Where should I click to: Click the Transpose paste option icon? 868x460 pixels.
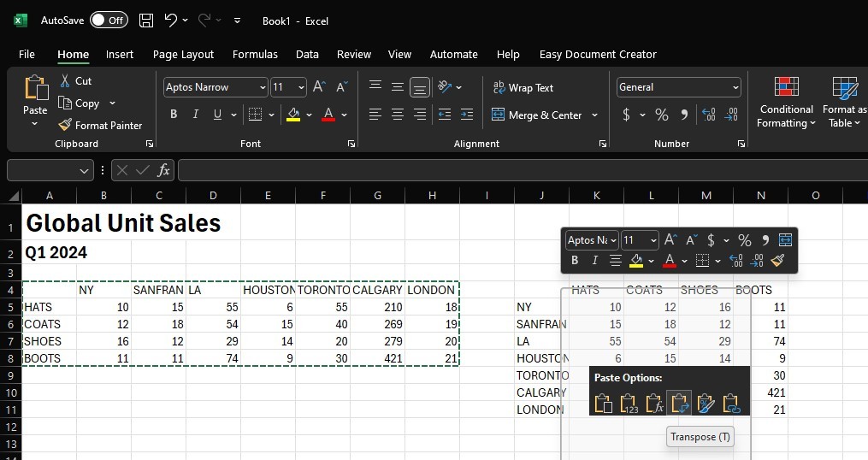(x=679, y=404)
